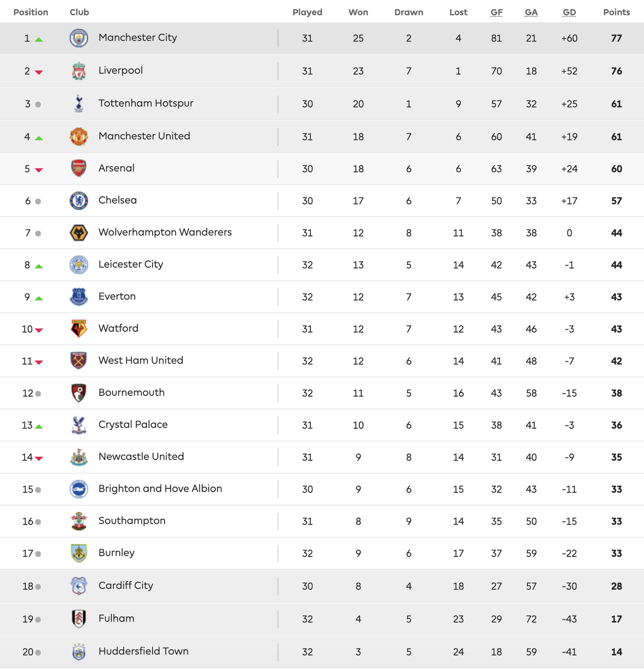Click the GF column header abbreviation

point(496,12)
